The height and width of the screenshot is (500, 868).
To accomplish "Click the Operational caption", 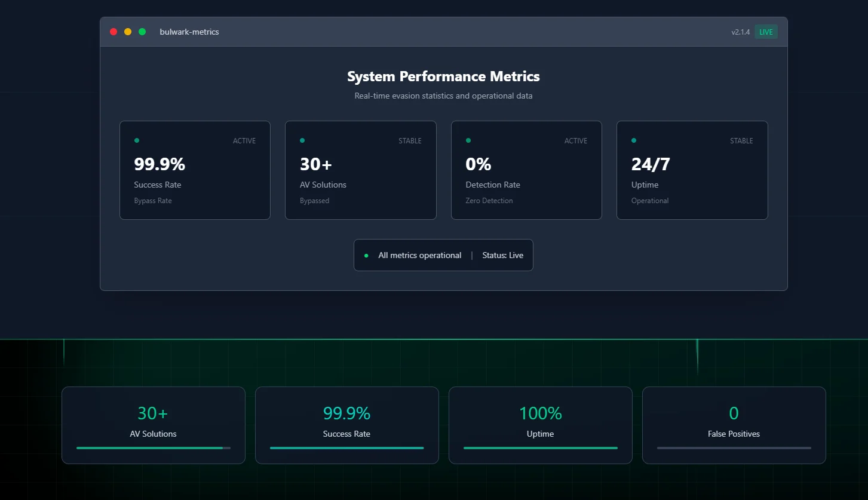I will [x=650, y=201].
